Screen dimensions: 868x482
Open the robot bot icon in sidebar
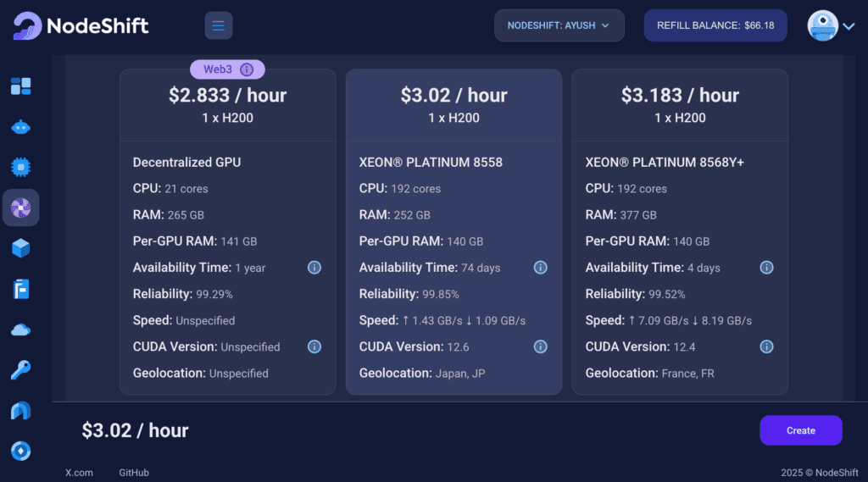click(21, 127)
